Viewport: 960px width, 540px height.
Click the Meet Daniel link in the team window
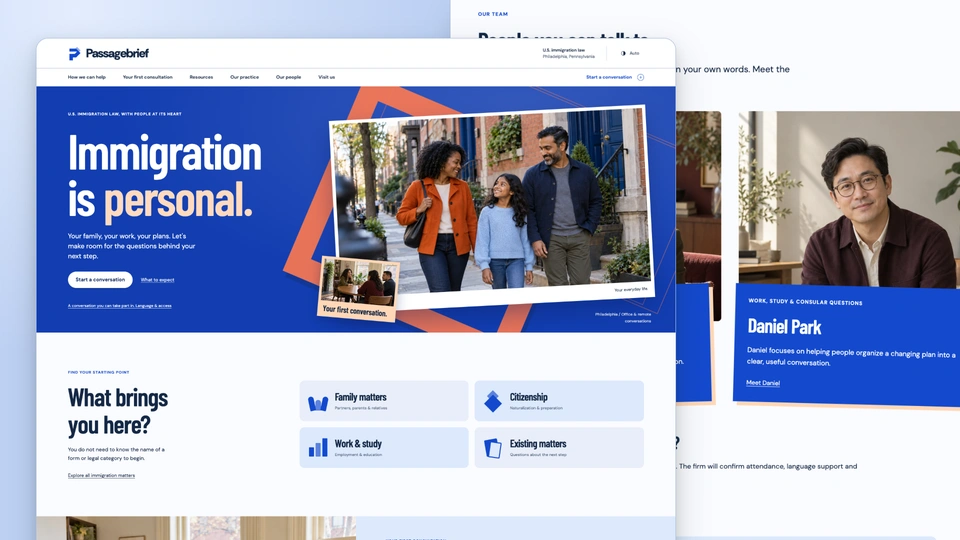coord(763,383)
